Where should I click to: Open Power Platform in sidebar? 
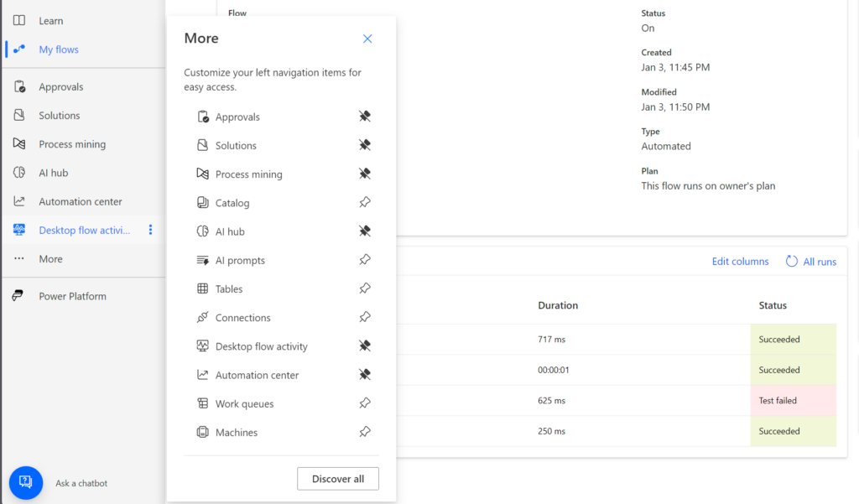72,296
